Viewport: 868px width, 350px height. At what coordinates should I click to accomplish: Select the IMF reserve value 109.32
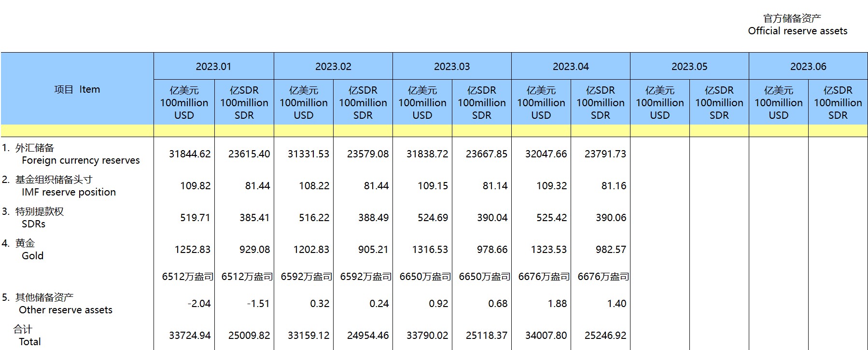coord(551,186)
